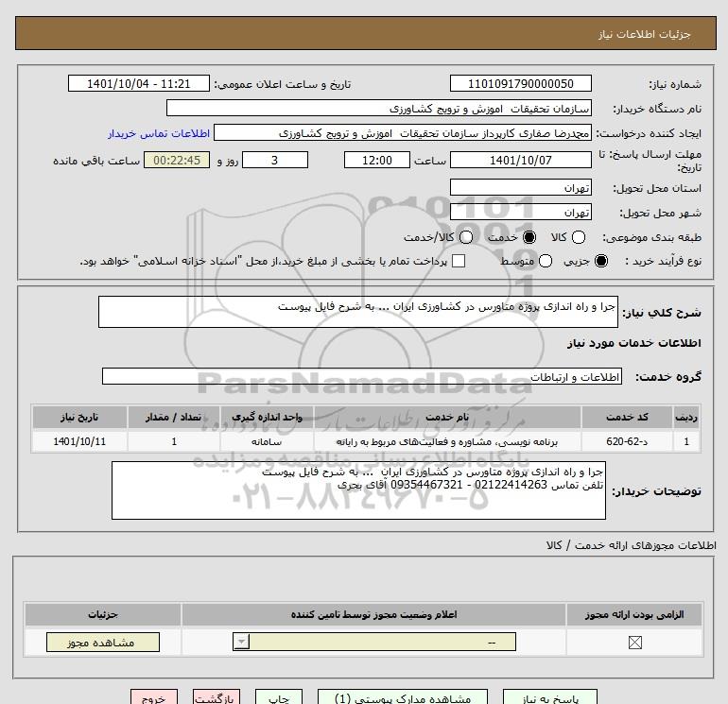Click the buyer organization name field

click(379, 108)
